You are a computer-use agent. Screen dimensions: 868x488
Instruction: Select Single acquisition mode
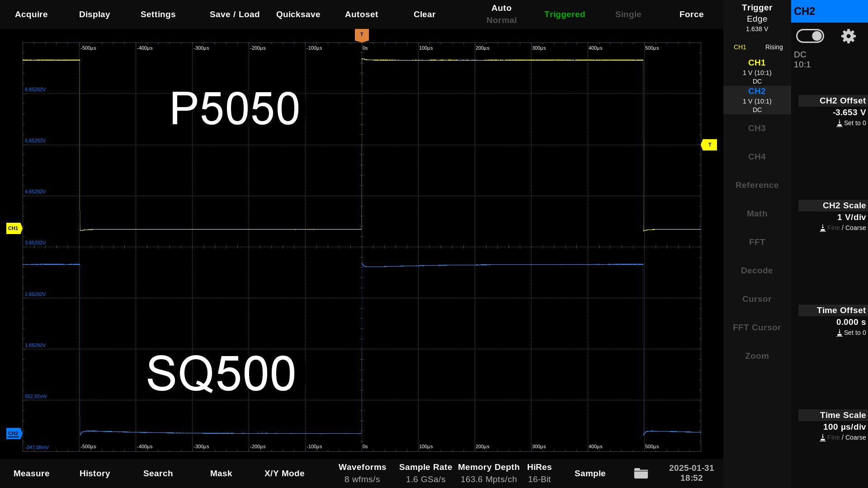pyautogui.click(x=628, y=14)
